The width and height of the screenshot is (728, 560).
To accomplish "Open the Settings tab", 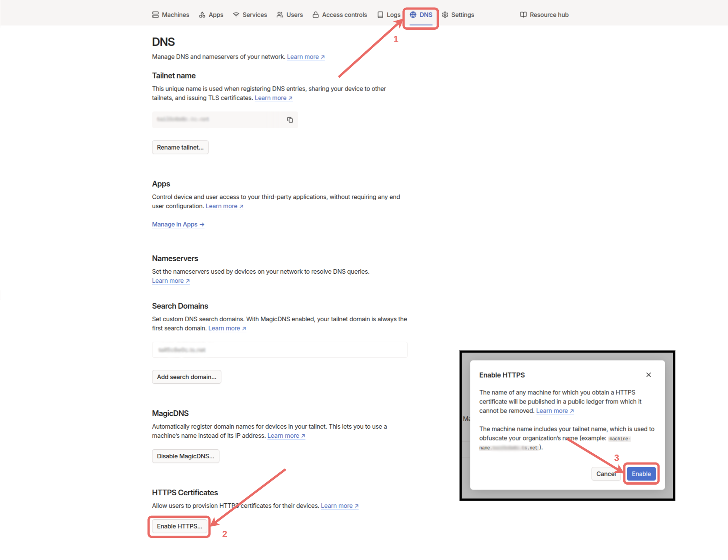I will (458, 15).
